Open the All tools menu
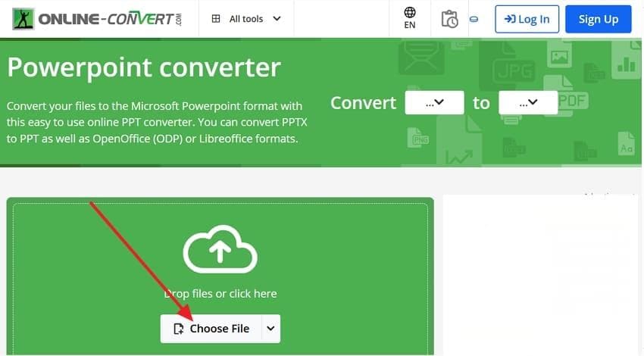This screenshot has height=356, width=644. tap(246, 19)
